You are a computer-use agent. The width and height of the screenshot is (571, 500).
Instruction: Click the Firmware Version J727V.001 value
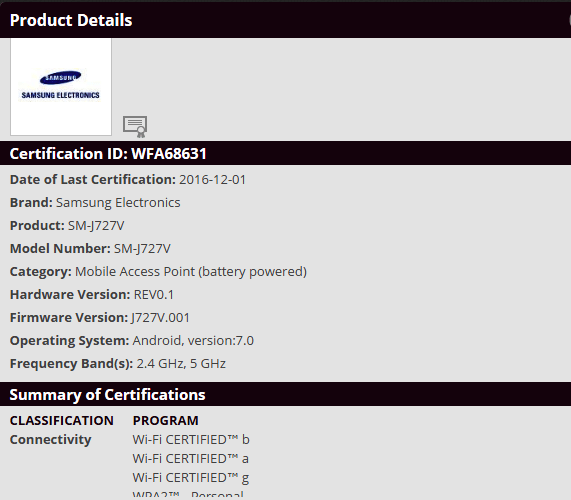click(160, 318)
